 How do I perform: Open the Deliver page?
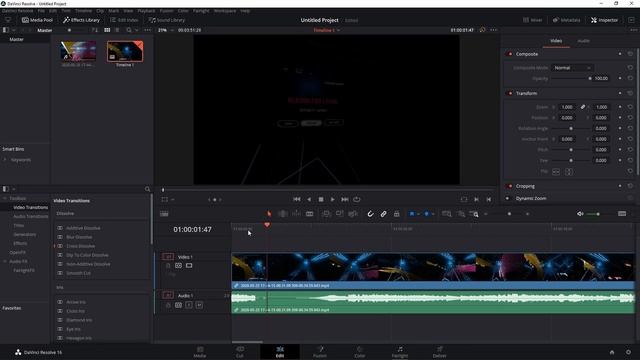click(440, 352)
